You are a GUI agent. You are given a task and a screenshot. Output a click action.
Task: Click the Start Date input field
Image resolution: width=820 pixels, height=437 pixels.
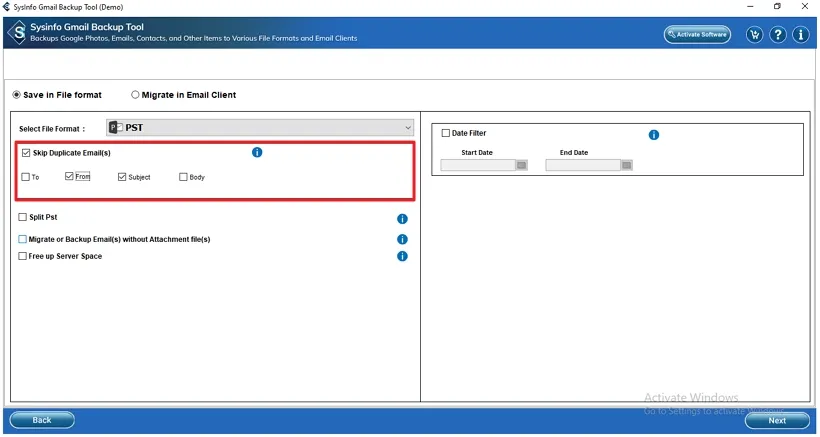477,165
